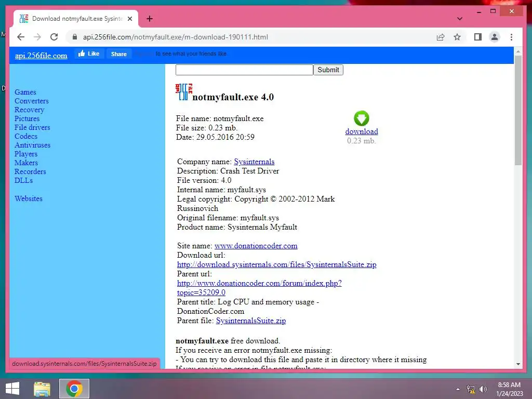Click the scrollbar down arrow

(x=518, y=364)
